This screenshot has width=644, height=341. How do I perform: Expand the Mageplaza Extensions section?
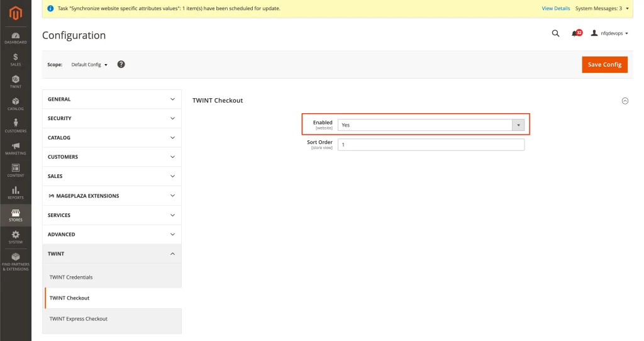112,196
